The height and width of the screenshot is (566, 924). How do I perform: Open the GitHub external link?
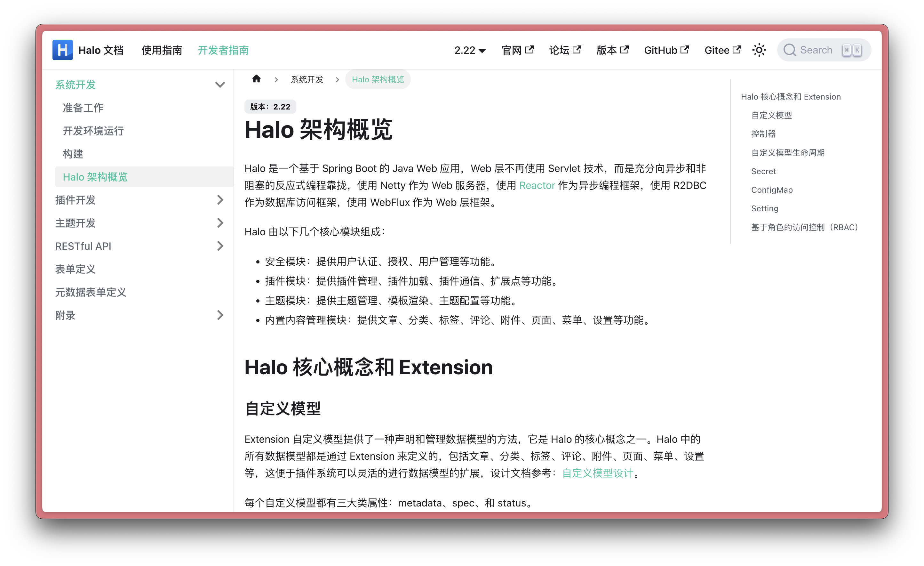[x=666, y=50]
